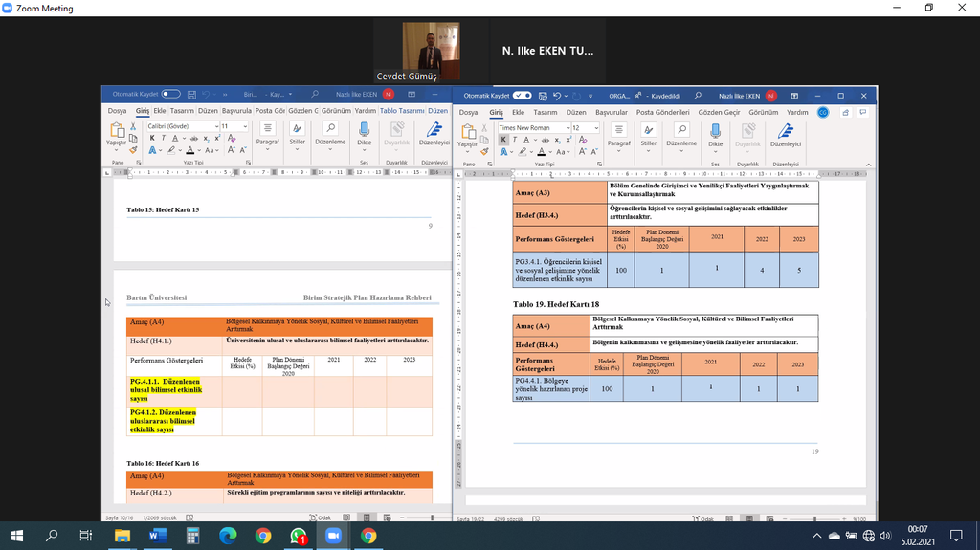
Task: Open search in right Word title bar
Action: coord(698,96)
